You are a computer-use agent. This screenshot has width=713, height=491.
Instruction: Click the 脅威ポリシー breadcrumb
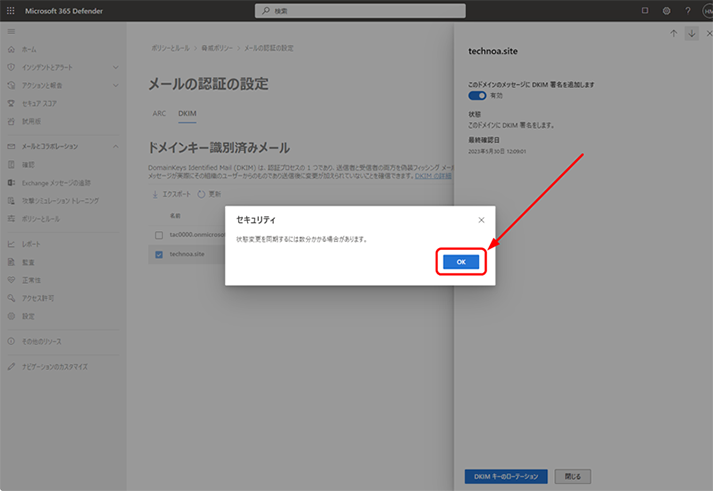tap(217, 48)
